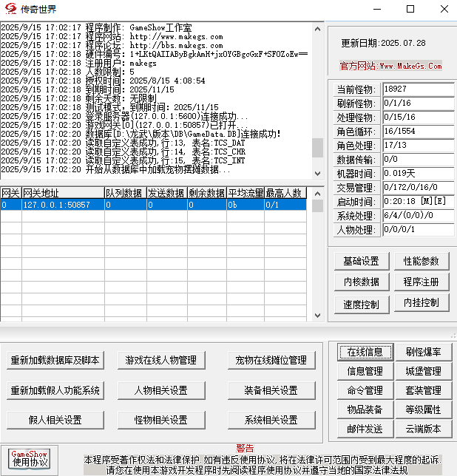Click the 角色处理 field 17/13
Viewport: 457px width, 476px height.
coord(419,146)
